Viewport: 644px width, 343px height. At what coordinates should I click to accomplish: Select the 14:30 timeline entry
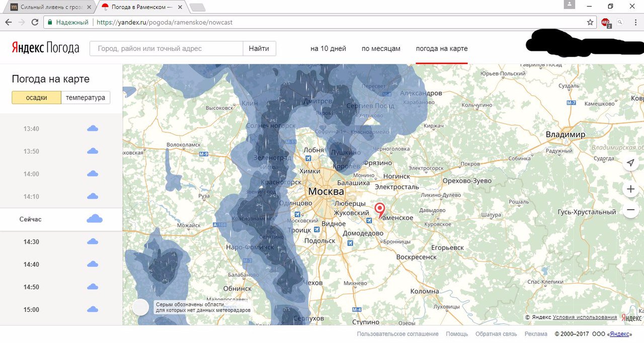(61, 241)
